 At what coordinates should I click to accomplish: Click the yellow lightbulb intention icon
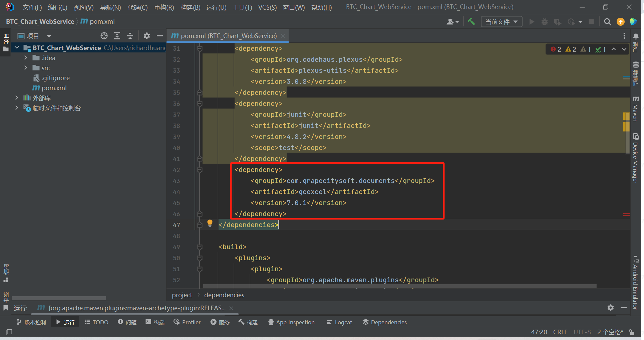(x=210, y=223)
